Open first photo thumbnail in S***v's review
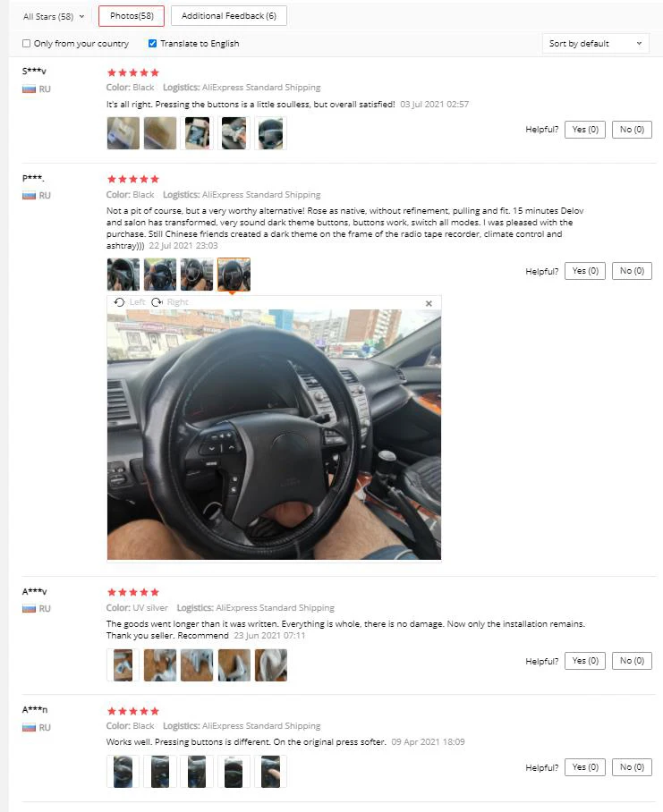Image resolution: width=663 pixels, height=812 pixels. [123, 133]
